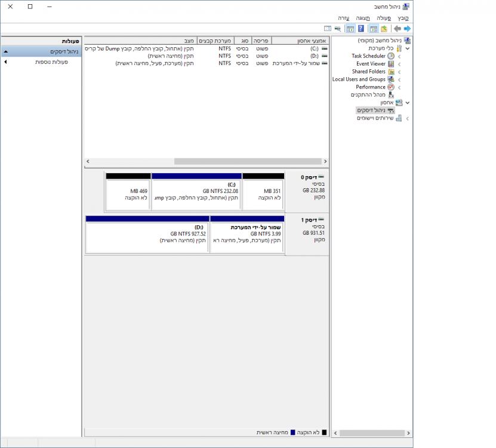Sort by the מערכת קבצים column header
This screenshot has height=448, width=496.
click(x=215, y=41)
